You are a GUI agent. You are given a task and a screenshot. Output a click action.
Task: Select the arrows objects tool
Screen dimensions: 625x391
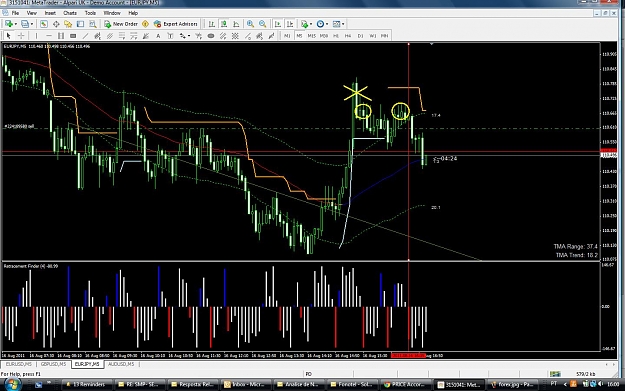point(183,36)
